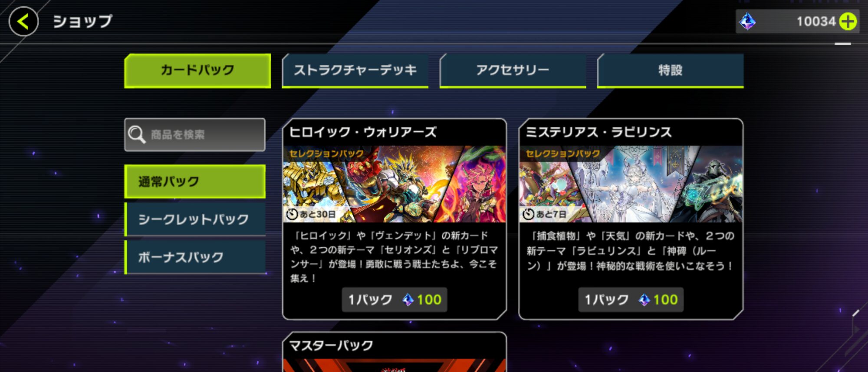The height and width of the screenshot is (372, 868).
Task: Click the clock icon showing あと7日
Action: click(x=528, y=214)
